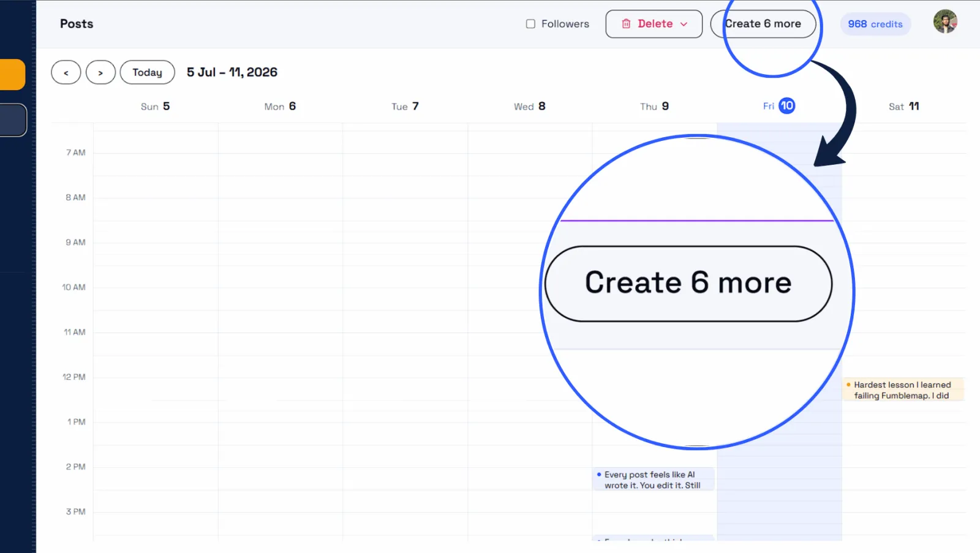This screenshot has width=980, height=553.
Task: Open the user profile avatar
Action: tap(945, 21)
